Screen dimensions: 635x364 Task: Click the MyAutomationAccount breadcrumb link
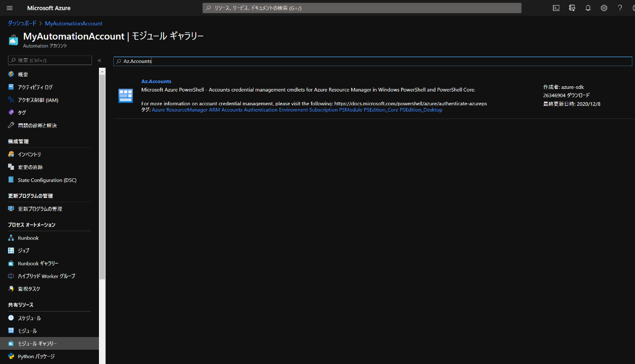[74, 23]
